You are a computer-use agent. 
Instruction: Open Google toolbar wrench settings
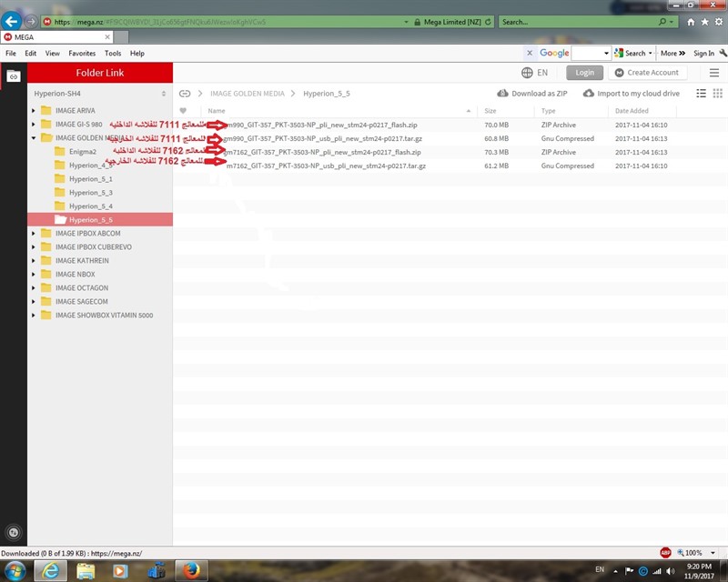point(723,54)
